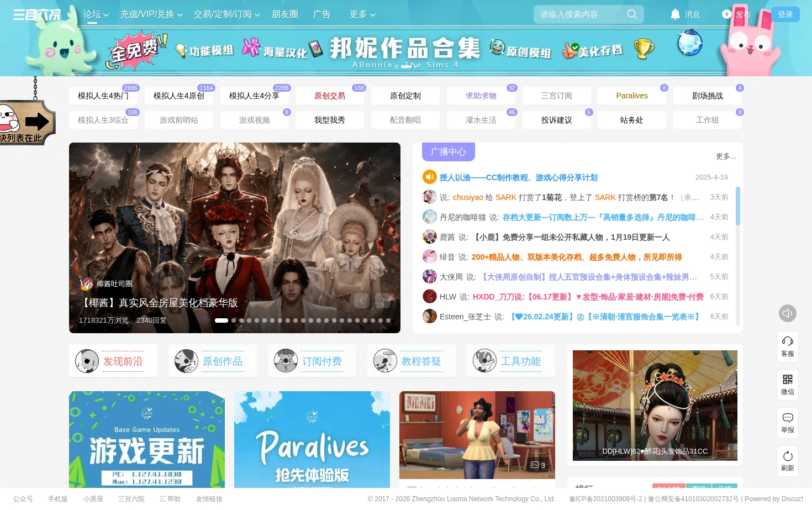812x510 pixels.
Task: Open 大侠周 user avatar
Action: (430, 276)
